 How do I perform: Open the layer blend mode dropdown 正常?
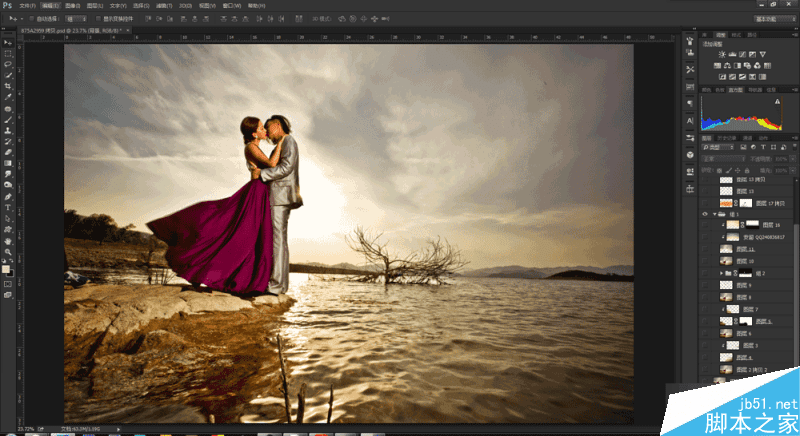point(723,159)
